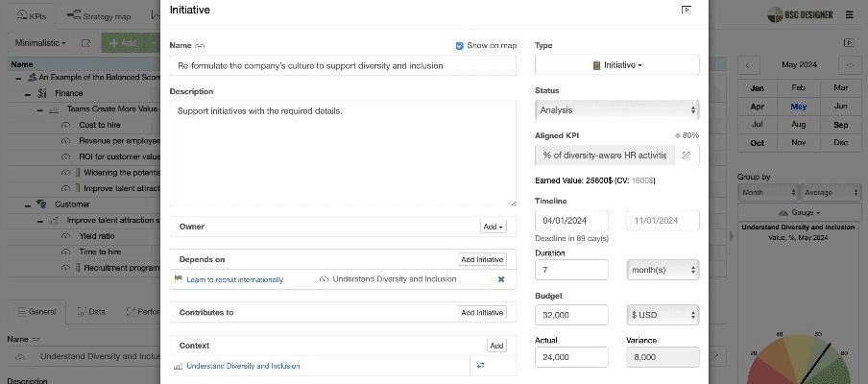Image resolution: width=868 pixels, height=384 pixels.
Task: Click the bar chart icon in the Context row
Action: coord(178,366)
